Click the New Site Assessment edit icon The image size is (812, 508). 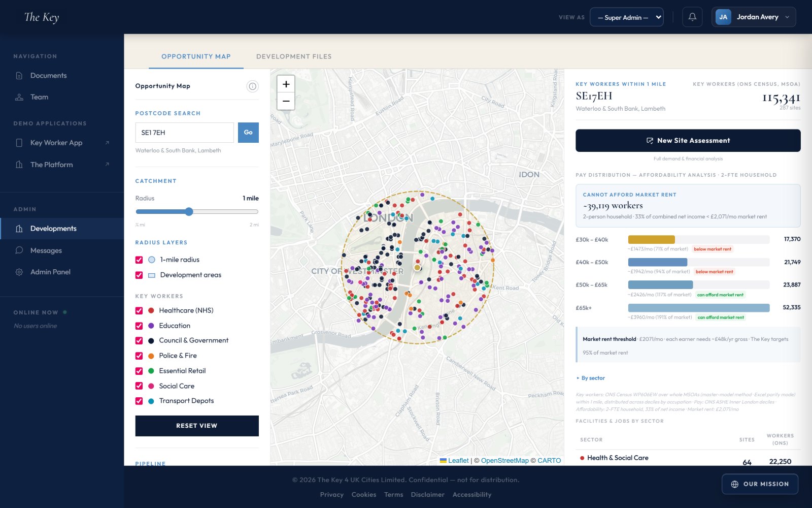pos(650,141)
